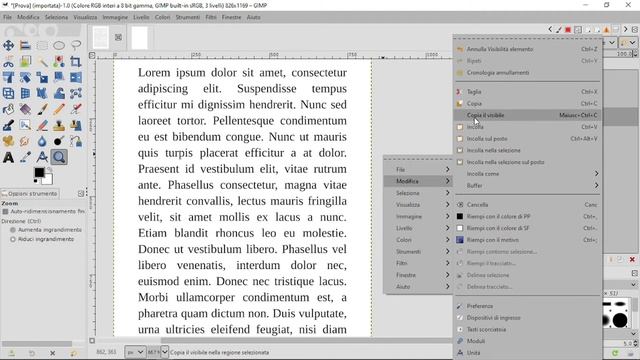Viewport: 640px width, 360px height.
Task: Open Cronologia annullamenti entry
Action: coord(528,73)
